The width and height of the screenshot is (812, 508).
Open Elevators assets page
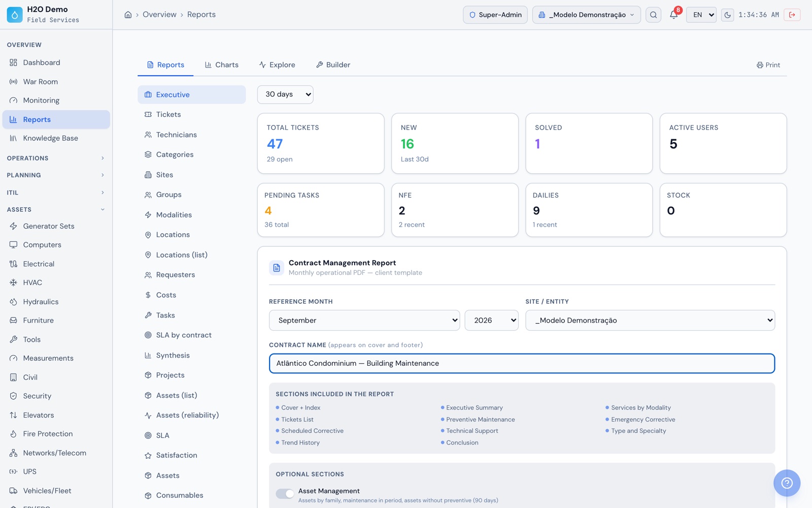(x=56, y=415)
